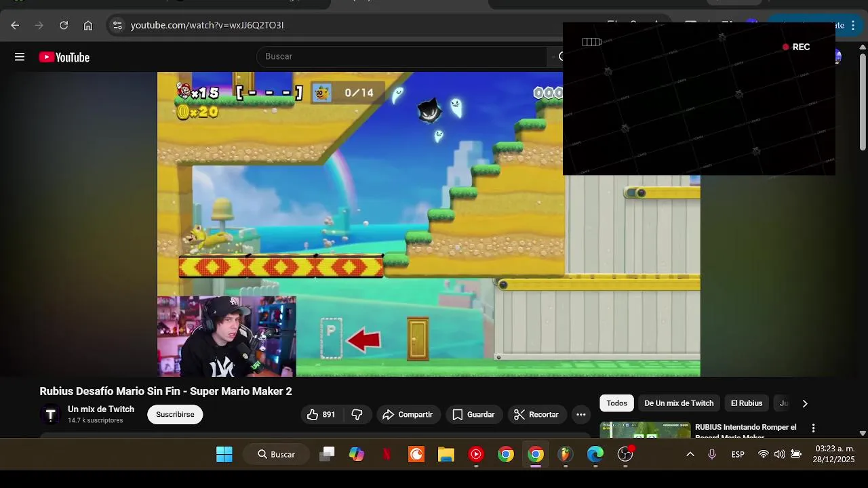Open options menu for RUBIUS Intentando video
The image size is (868, 488).
[813, 428]
